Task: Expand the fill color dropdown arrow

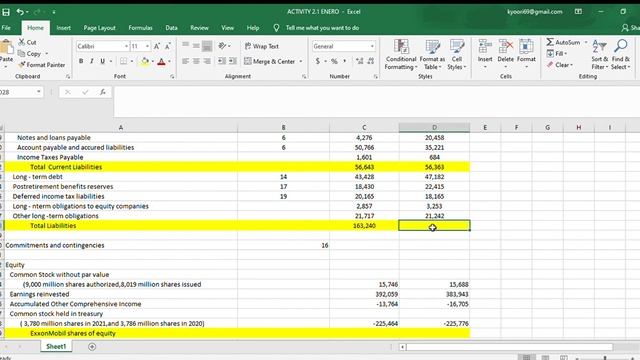Action: coord(152,61)
